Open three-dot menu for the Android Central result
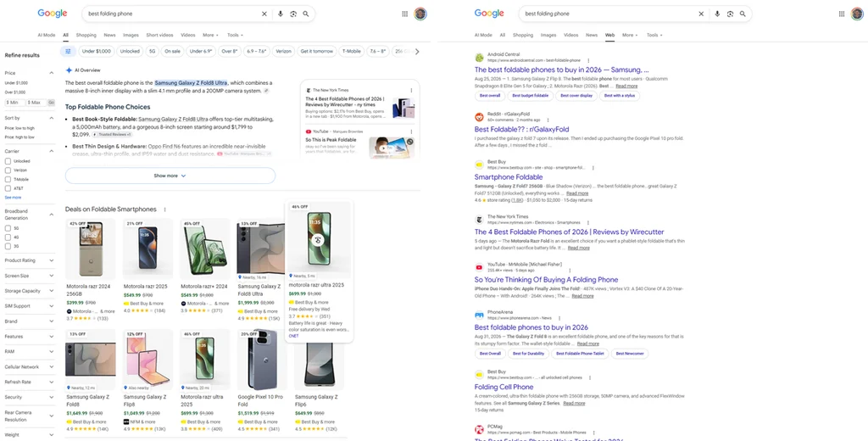Viewport: 868px width, 441px height. [588, 60]
